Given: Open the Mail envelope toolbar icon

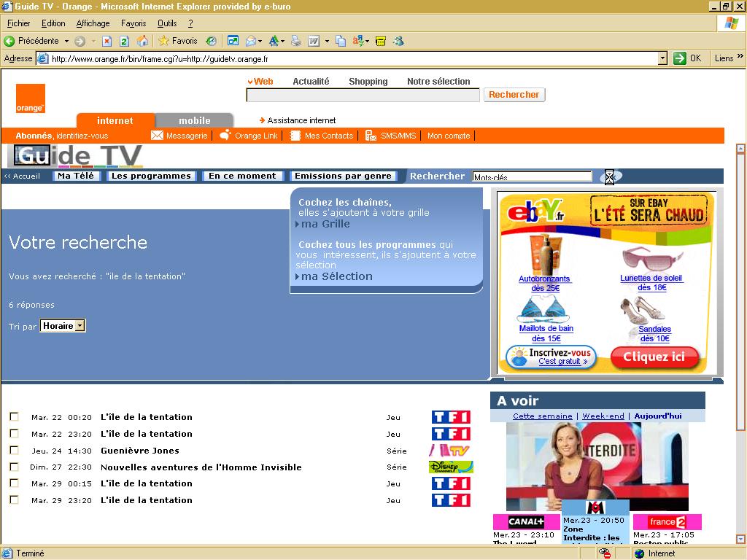Looking at the screenshot, I should (251, 41).
